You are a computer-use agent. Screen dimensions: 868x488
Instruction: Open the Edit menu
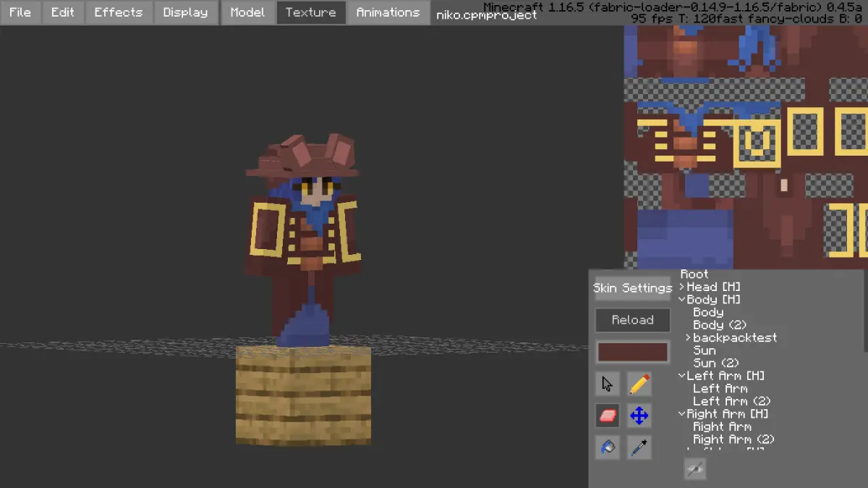(63, 12)
